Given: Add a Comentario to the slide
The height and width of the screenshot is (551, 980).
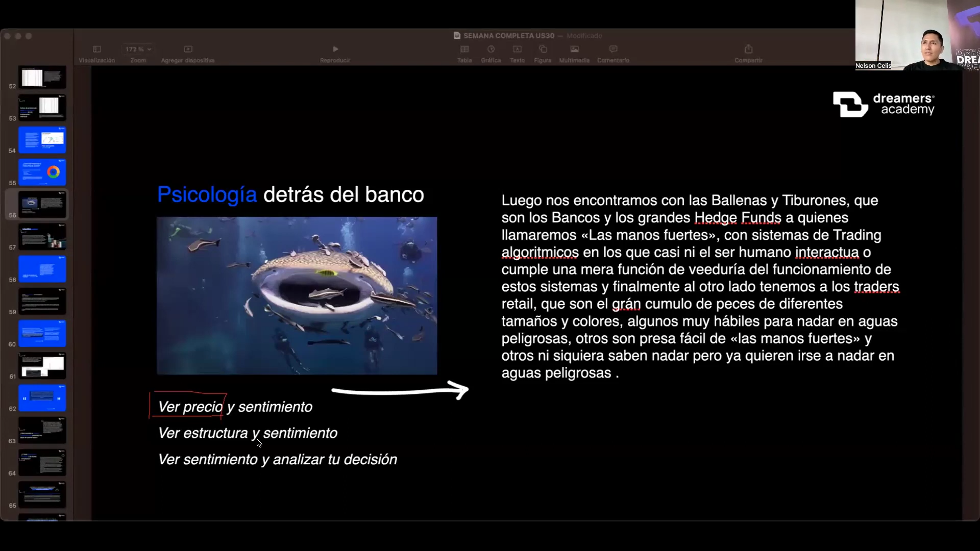Looking at the screenshot, I should (613, 49).
